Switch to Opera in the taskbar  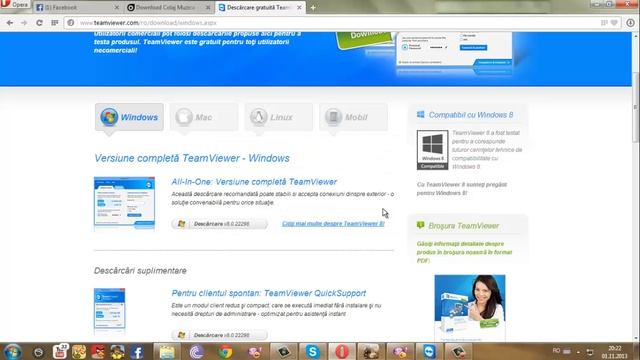click(342, 352)
